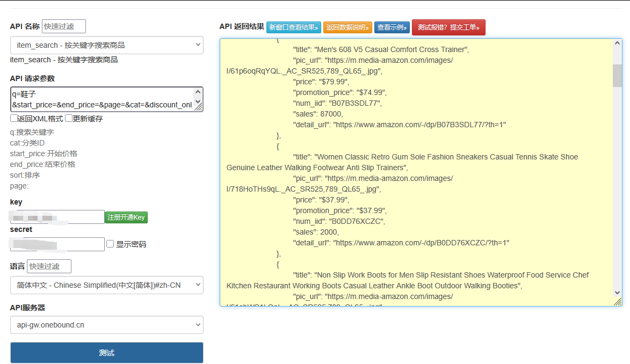The width and height of the screenshot is (630, 364).
Task: Click the "num_iid": "B07B3SDL77" line
Action: click(x=337, y=103)
